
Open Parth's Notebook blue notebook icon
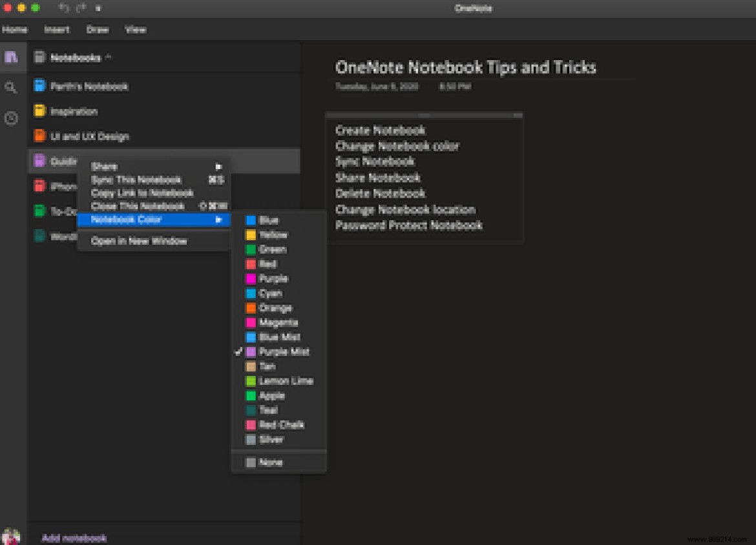coord(40,86)
